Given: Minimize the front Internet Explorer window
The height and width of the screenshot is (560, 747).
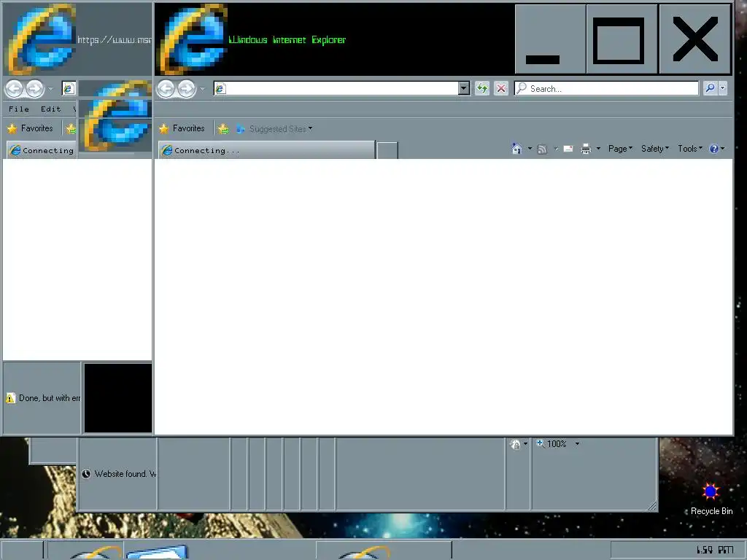Looking at the screenshot, I should point(550,39).
